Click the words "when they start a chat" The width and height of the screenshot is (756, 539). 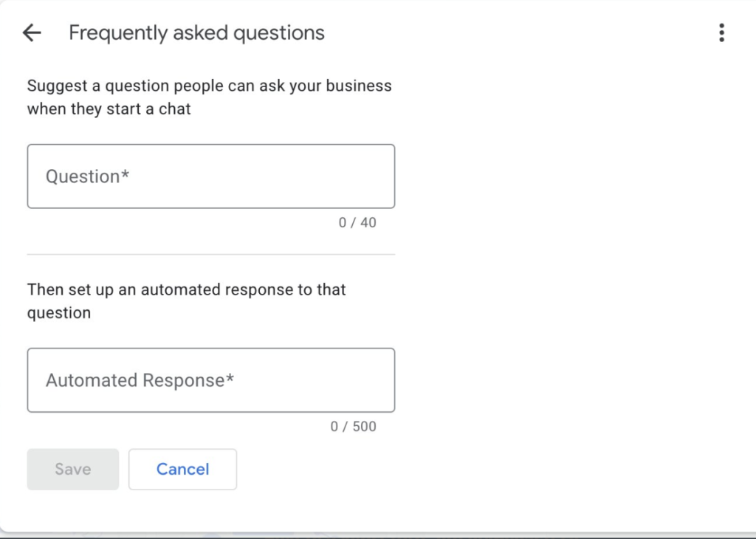[x=109, y=109]
